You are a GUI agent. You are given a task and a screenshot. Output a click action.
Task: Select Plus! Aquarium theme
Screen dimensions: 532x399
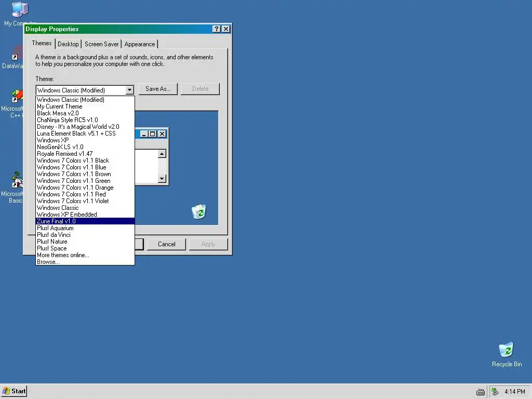pos(85,228)
